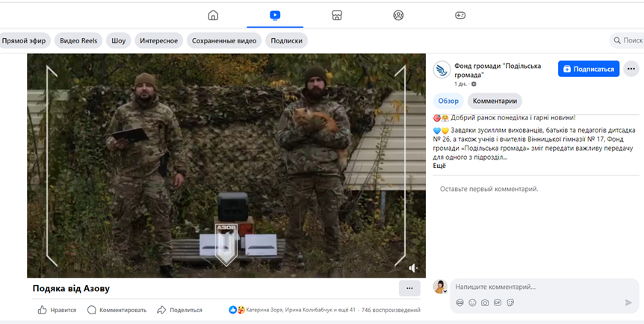Expand the commenter profile switcher on avatar
This screenshot has height=324, width=644.
click(445, 291)
